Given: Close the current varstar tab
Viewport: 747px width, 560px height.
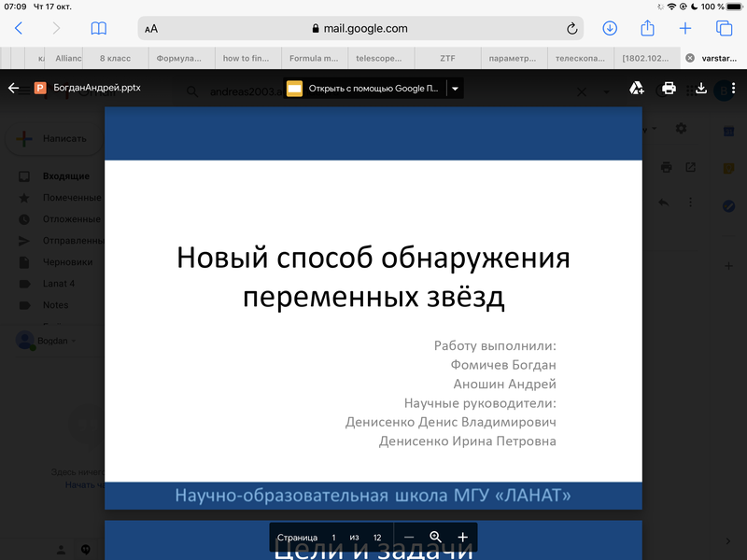Looking at the screenshot, I should pyautogui.click(x=690, y=58).
